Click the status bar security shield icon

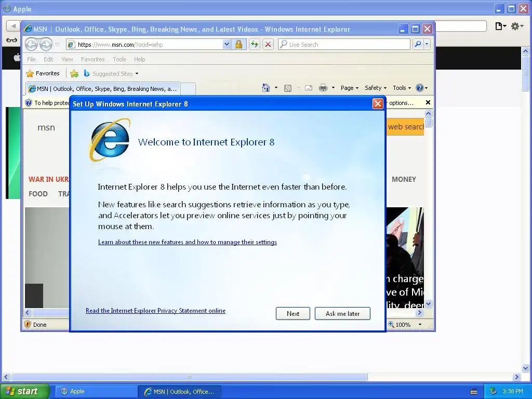28,324
